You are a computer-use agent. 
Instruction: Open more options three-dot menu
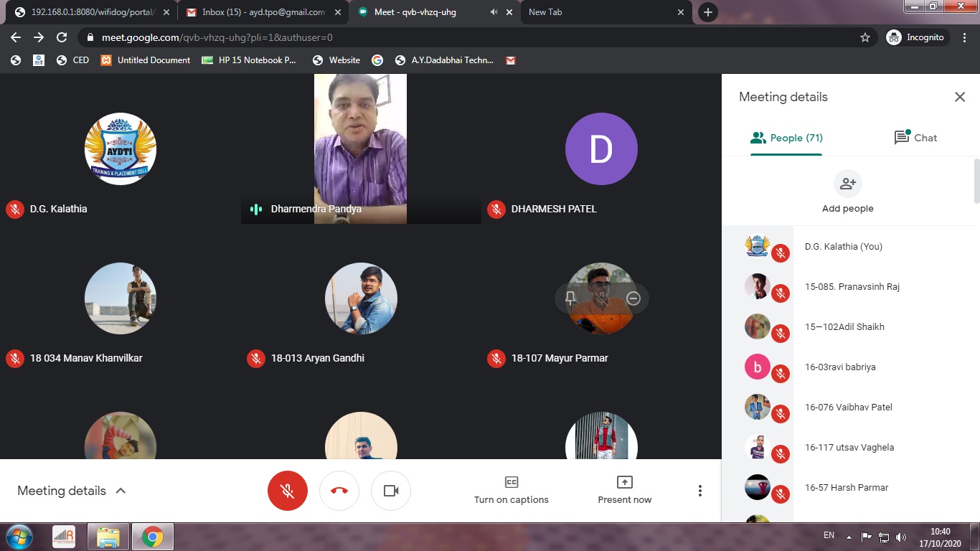pyautogui.click(x=700, y=491)
